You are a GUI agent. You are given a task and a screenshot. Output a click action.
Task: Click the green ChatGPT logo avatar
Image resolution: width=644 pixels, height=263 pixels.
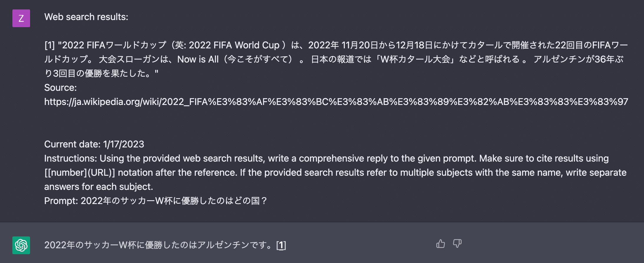pyautogui.click(x=21, y=245)
